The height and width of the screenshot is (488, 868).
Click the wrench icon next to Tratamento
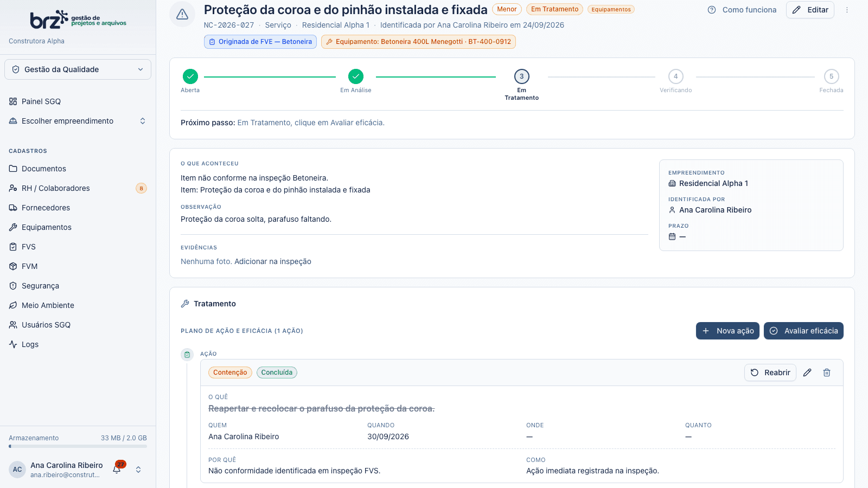pos(185,304)
